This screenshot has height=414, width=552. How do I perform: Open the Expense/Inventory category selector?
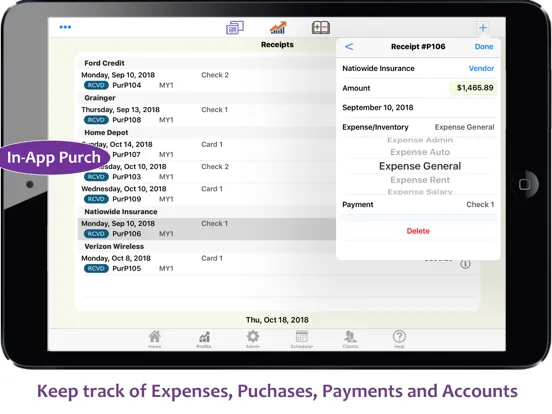point(418,127)
